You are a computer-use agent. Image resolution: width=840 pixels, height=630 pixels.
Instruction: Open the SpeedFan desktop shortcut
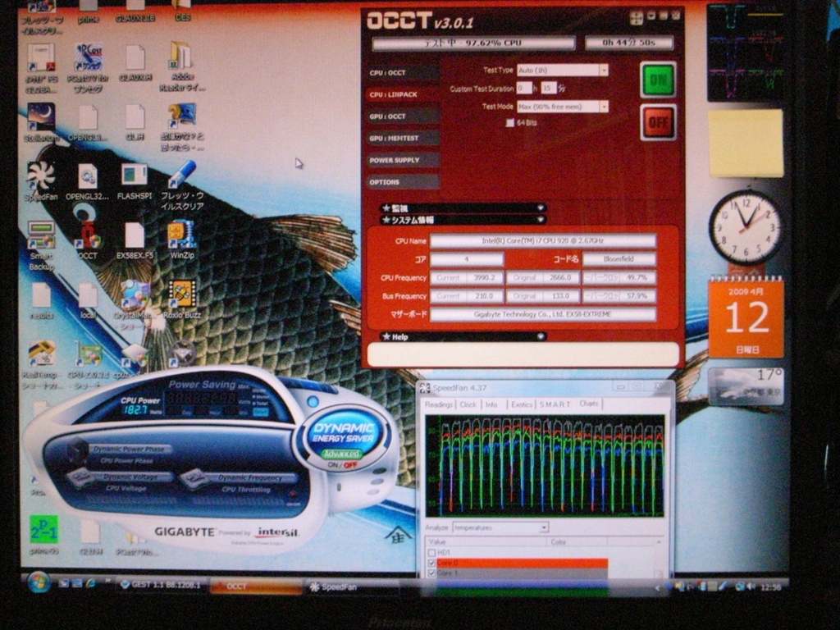[x=40, y=176]
